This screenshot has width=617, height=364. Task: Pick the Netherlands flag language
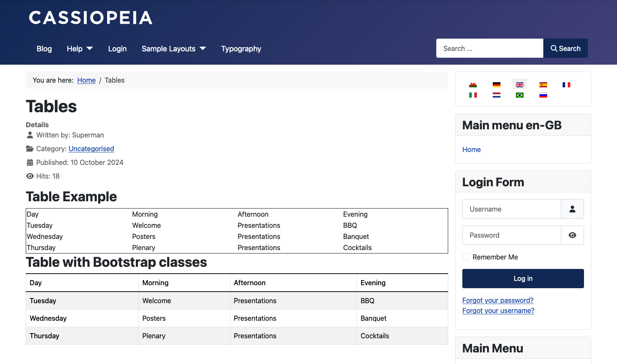pos(496,95)
